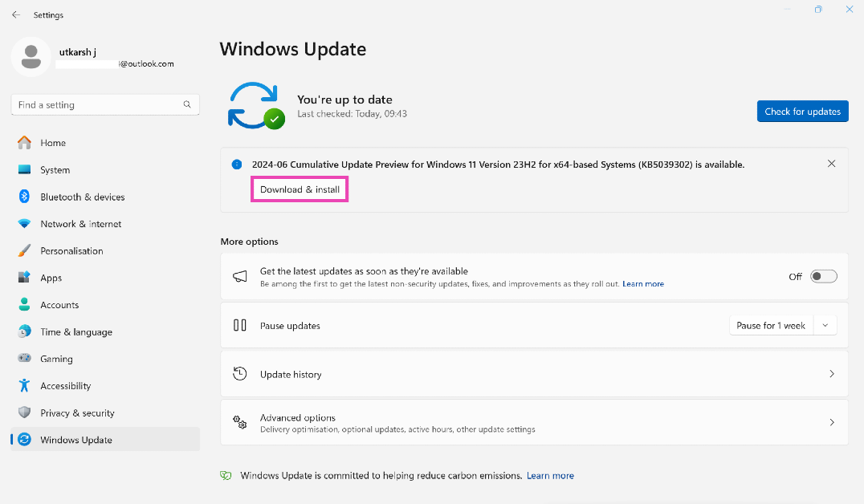Open Learn more link about latest updates

643,283
